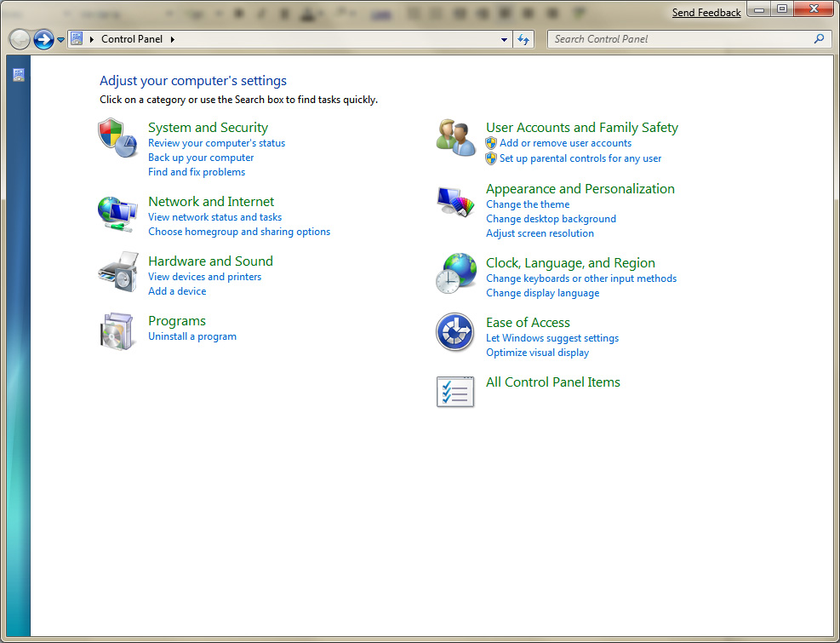Screen dimensions: 840x643
Task: Click shield icon beside parental controls link
Action: coord(491,158)
